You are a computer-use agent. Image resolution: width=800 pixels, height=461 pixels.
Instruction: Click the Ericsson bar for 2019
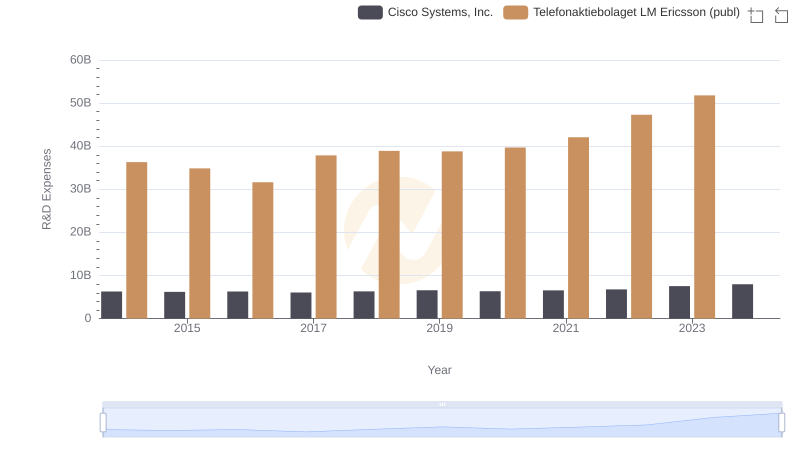452,235
